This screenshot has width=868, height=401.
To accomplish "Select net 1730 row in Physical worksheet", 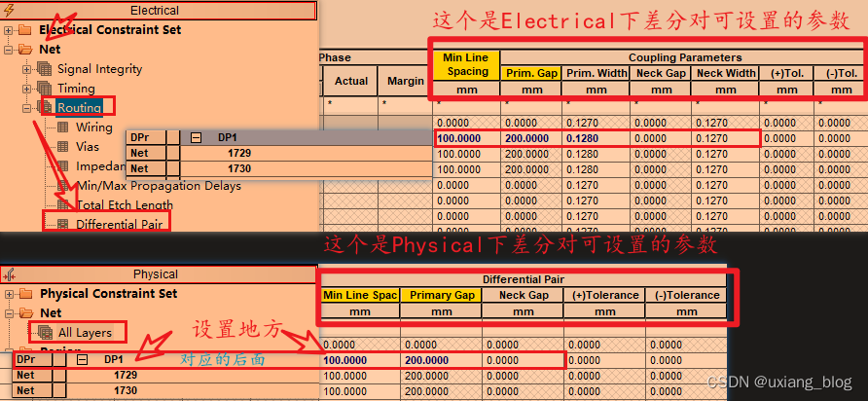I will [x=166, y=390].
